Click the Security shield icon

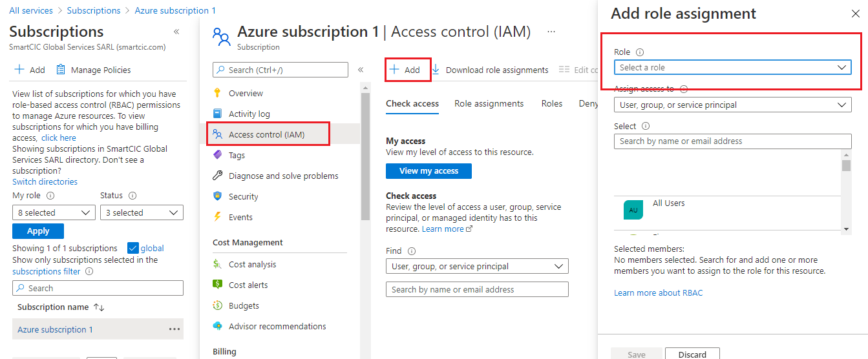[218, 196]
